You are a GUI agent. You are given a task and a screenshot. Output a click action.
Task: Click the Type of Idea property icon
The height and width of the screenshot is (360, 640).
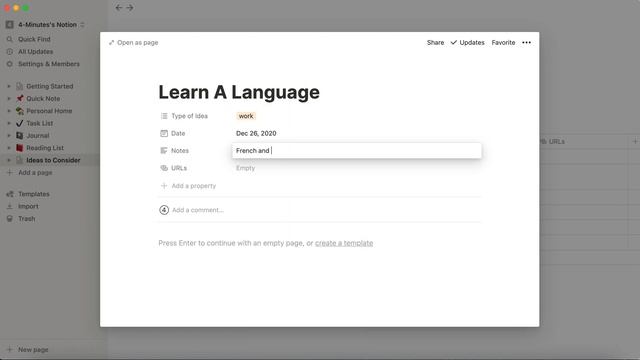pyautogui.click(x=164, y=116)
